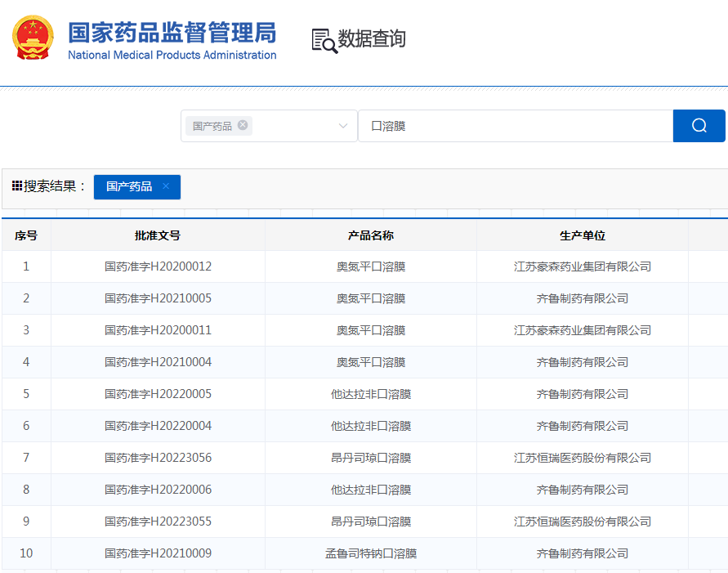Select approval number 国药准字H20223055
This screenshot has height=573, width=728.
click(158, 522)
